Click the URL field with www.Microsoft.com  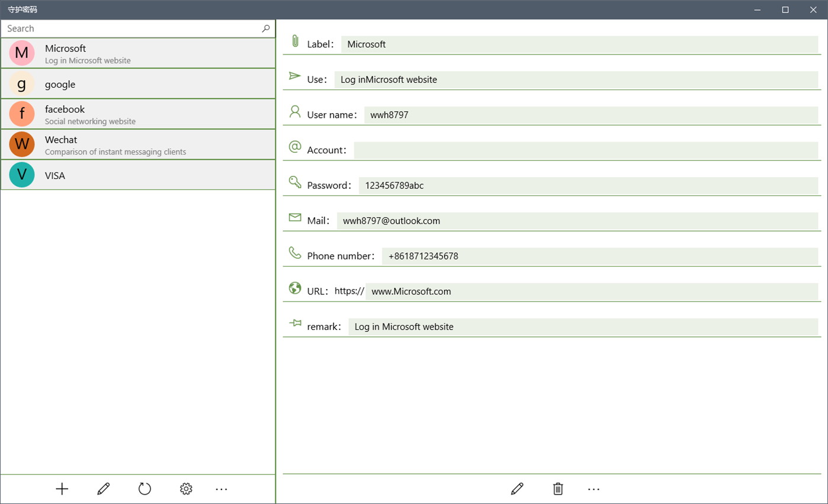592,291
